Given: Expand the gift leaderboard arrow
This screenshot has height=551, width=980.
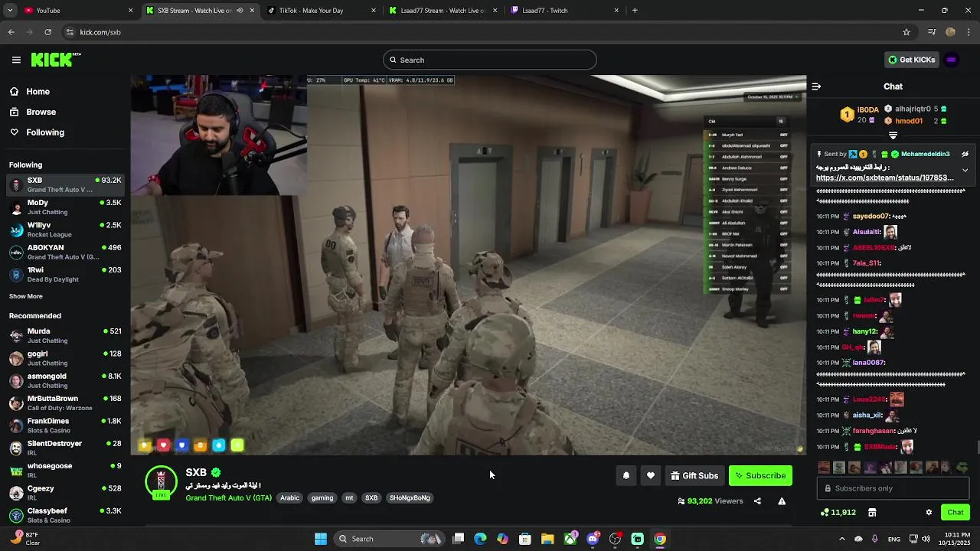Looking at the screenshot, I should [893, 135].
